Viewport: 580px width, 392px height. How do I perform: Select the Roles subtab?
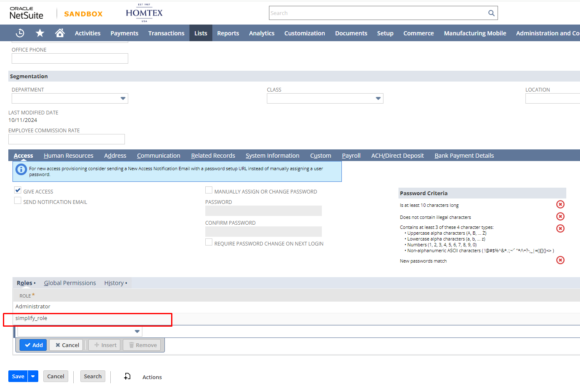(x=25, y=283)
